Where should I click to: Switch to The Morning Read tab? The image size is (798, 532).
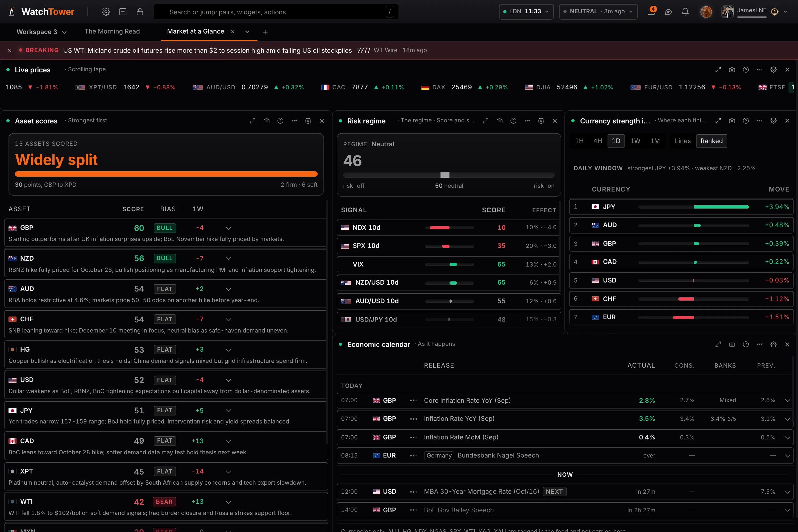pyautogui.click(x=112, y=32)
